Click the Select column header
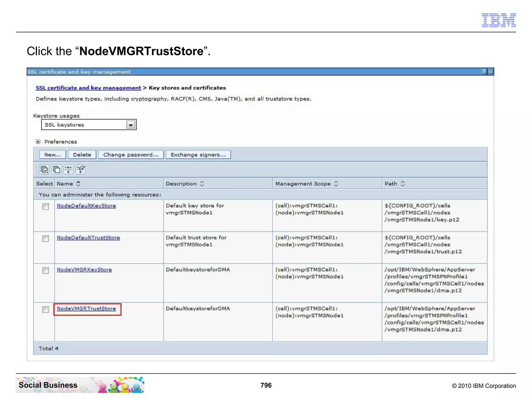 click(44, 184)
